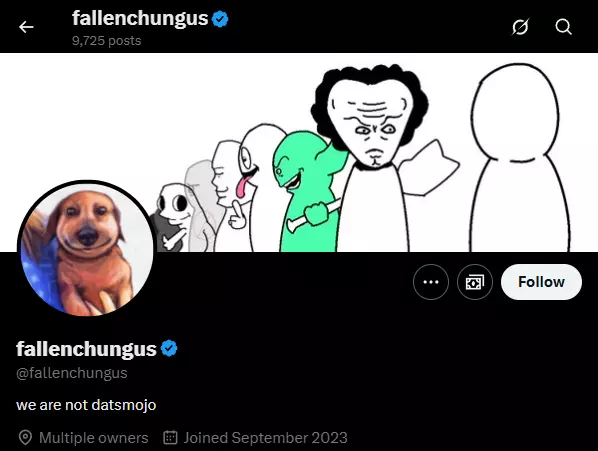Open the Grok slash-circle icon in header
The height and width of the screenshot is (451, 598).
click(x=520, y=27)
